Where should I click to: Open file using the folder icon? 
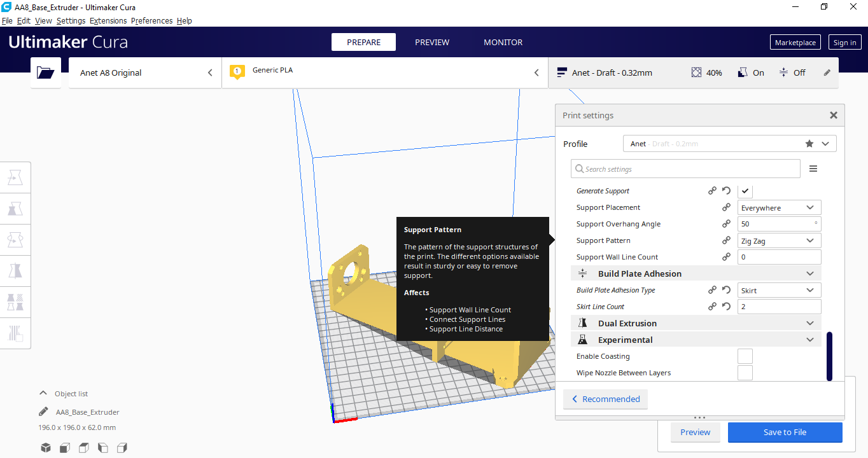[46, 73]
